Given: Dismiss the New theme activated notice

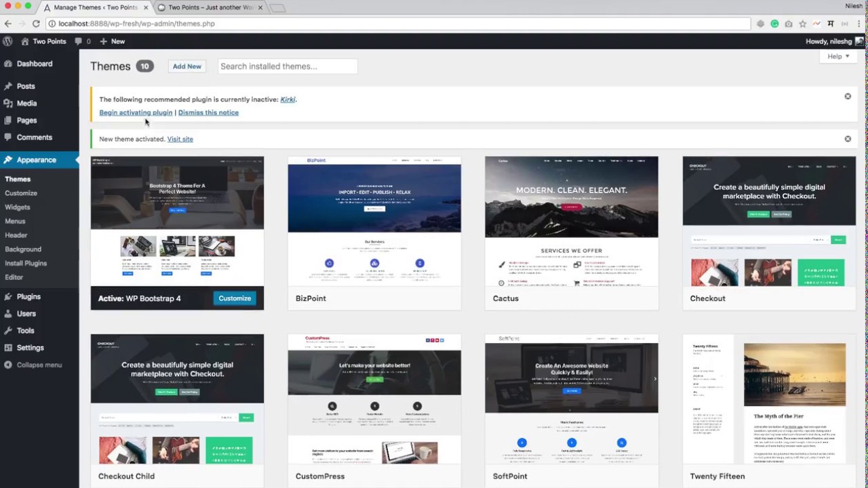Looking at the screenshot, I should (848, 139).
